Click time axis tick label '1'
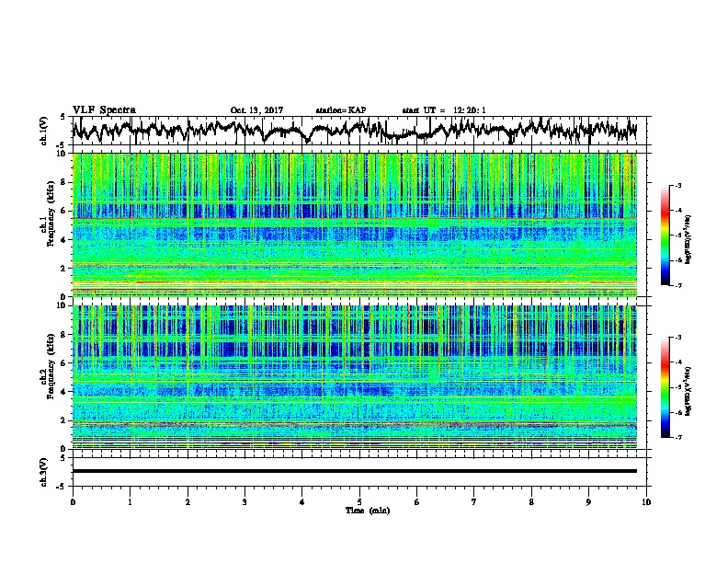The height and width of the screenshot is (563, 728). click(130, 502)
